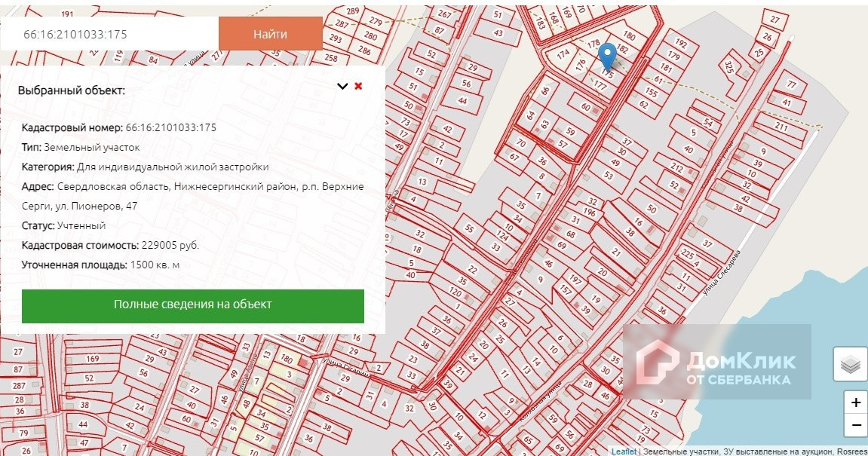Click parcel 77 on the right side
868x456 pixels.
(791, 84)
